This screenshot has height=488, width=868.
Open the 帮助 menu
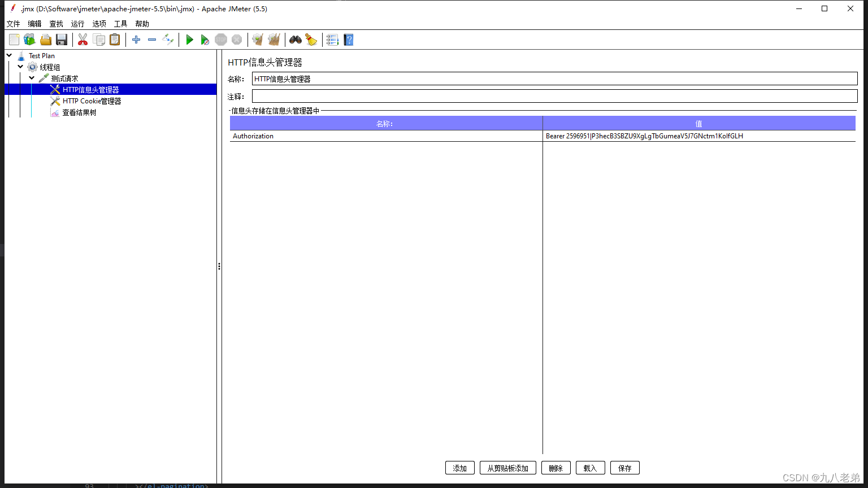click(x=142, y=24)
